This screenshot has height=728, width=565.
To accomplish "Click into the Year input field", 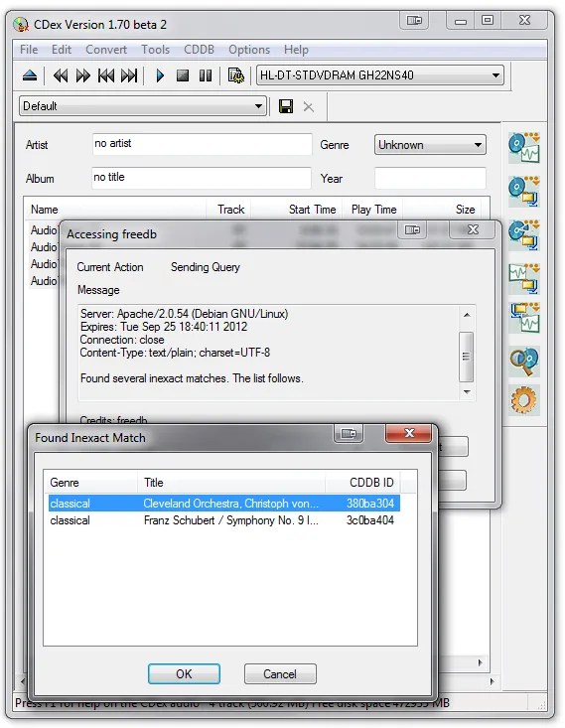I will click(x=430, y=179).
